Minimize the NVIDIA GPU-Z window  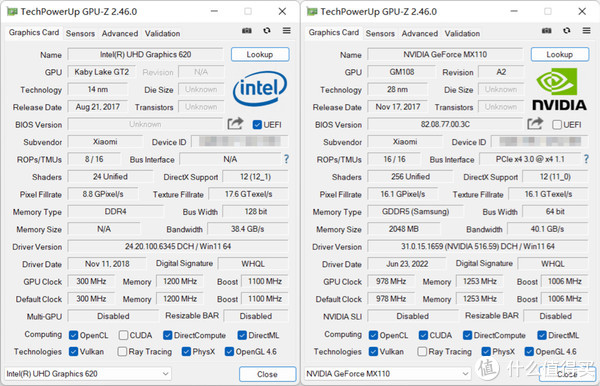tap(514, 11)
